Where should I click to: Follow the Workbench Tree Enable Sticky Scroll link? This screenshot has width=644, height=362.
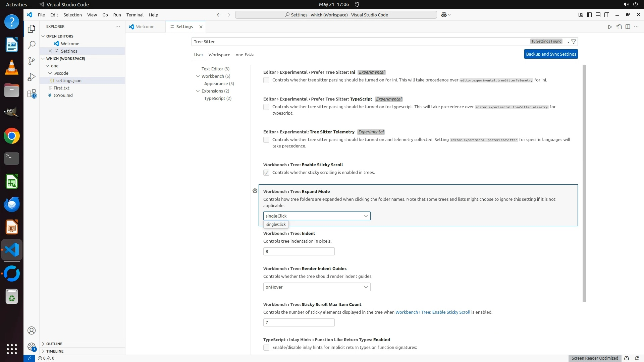pyautogui.click(x=433, y=312)
